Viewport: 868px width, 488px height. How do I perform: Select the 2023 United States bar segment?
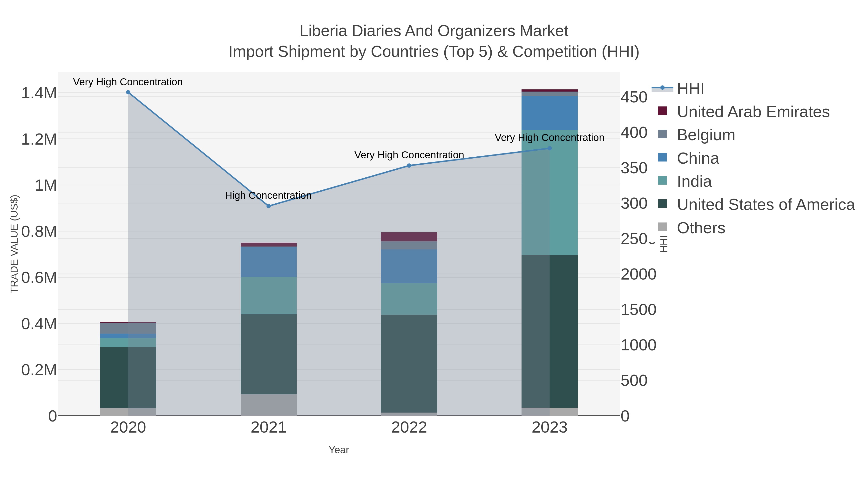coord(549,331)
